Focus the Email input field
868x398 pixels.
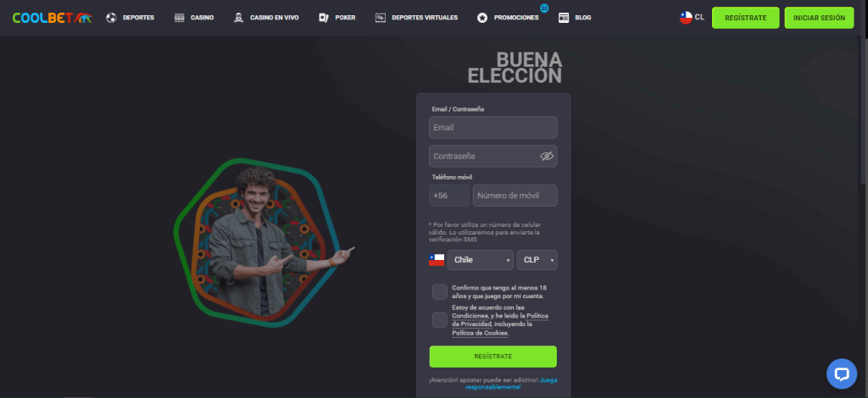493,127
